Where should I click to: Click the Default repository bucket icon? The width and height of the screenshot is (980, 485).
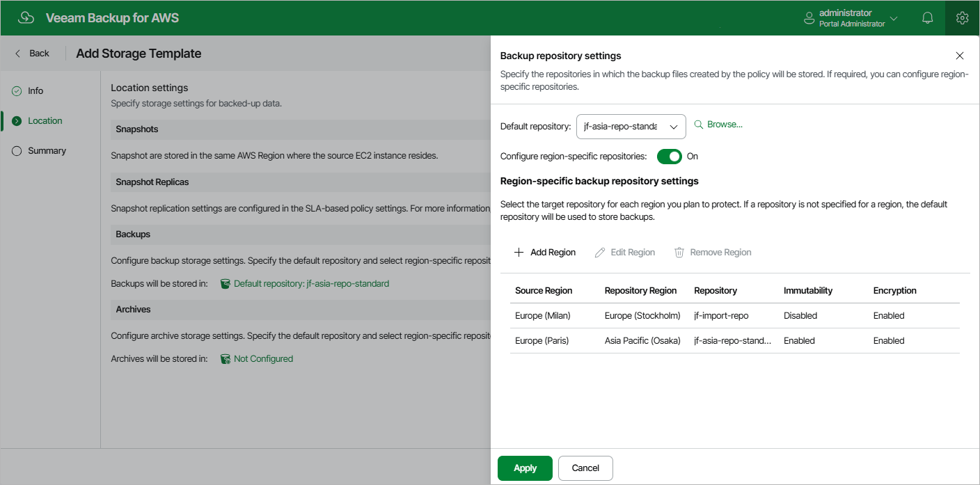click(x=225, y=284)
